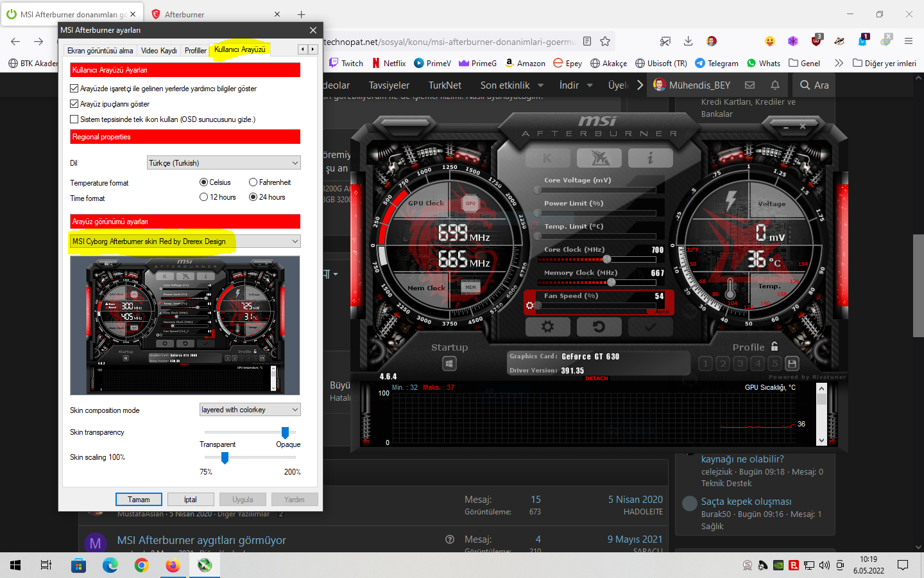
Task: Open Mühendis_BEY user profile link
Action: pyautogui.click(x=692, y=85)
